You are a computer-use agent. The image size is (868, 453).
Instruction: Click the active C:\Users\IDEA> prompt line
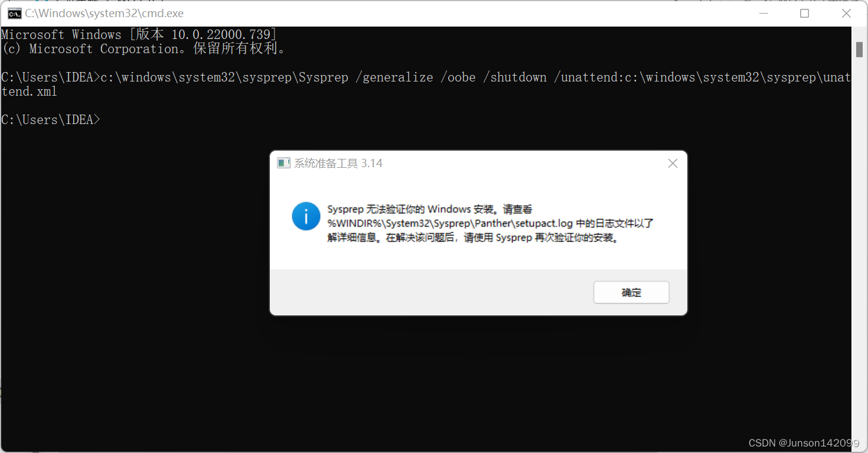tap(50, 119)
